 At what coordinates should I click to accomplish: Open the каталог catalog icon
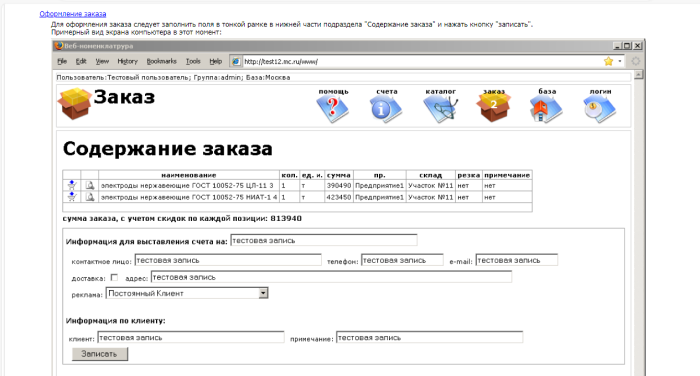pyautogui.click(x=441, y=109)
